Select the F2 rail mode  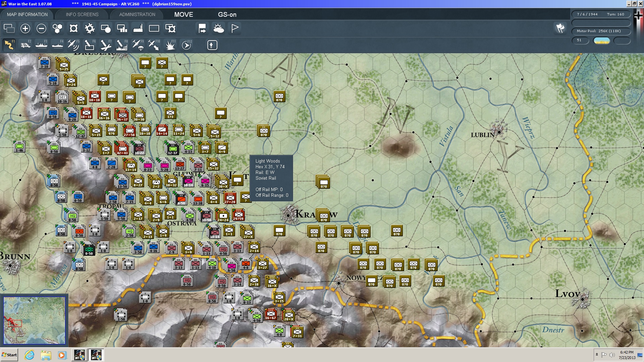[25, 45]
